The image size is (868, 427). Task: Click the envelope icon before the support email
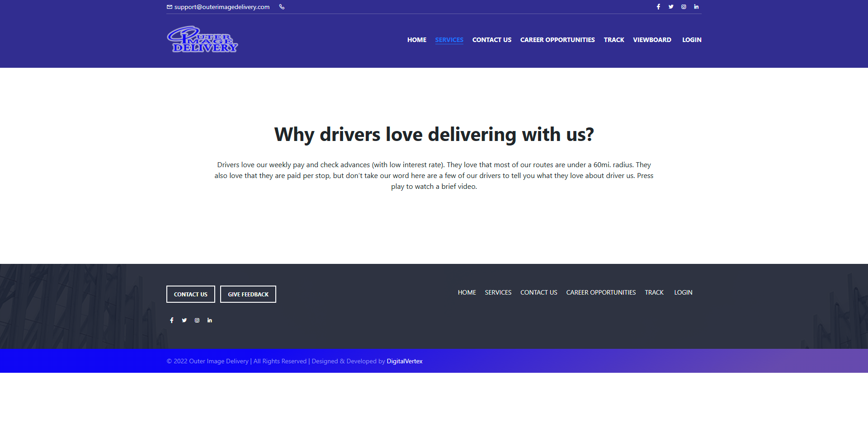[170, 7]
